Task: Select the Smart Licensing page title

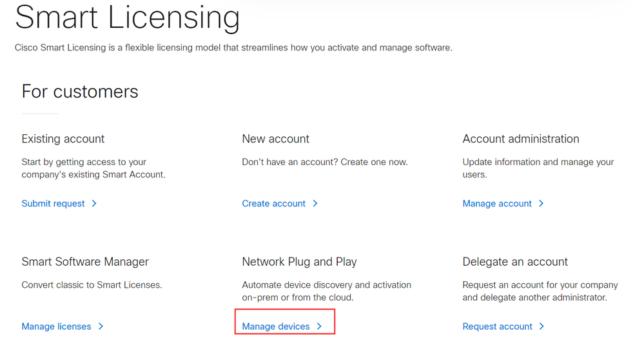Action: pyautogui.click(x=128, y=17)
